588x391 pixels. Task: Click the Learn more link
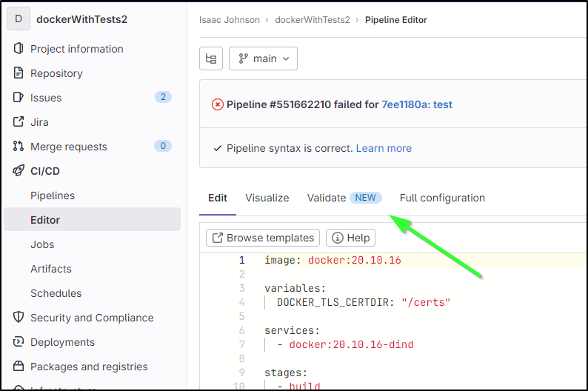coord(384,148)
